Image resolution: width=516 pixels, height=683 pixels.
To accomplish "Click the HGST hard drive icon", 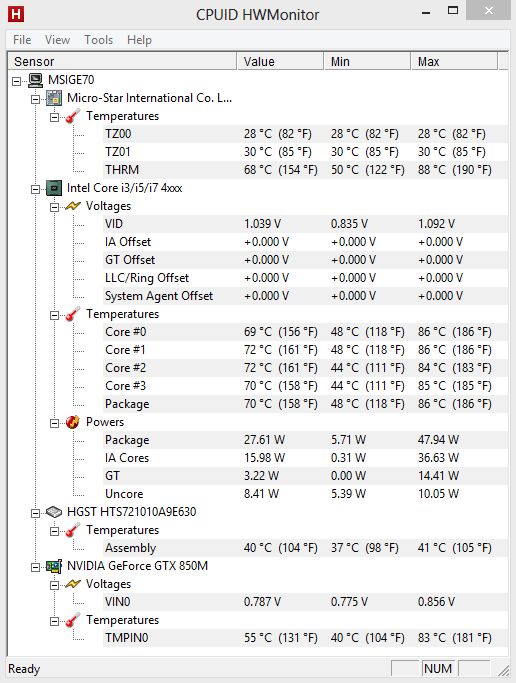I will [54, 512].
